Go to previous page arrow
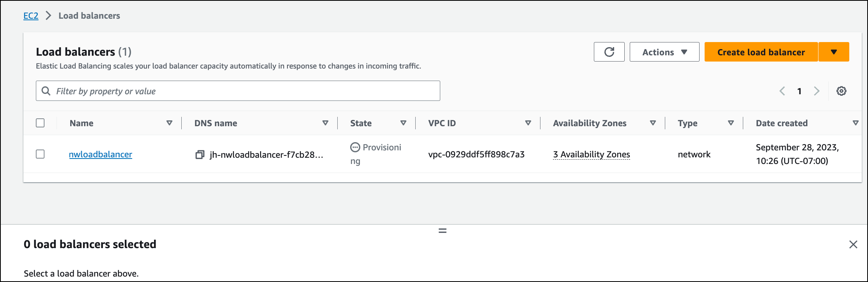The height and width of the screenshot is (282, 868). click(782, 91)
